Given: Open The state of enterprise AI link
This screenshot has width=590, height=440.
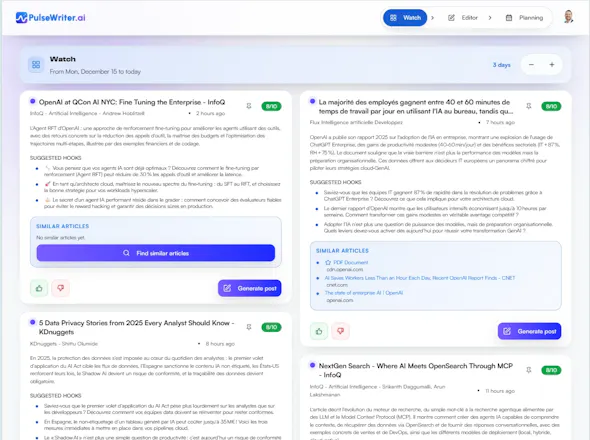Looking at the screenshot, I should (363, 292).
